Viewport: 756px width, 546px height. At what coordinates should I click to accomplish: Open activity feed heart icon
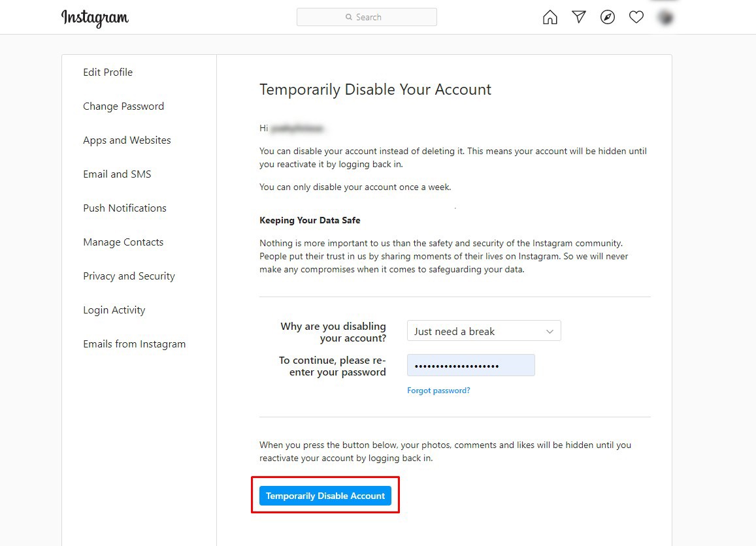636,18
